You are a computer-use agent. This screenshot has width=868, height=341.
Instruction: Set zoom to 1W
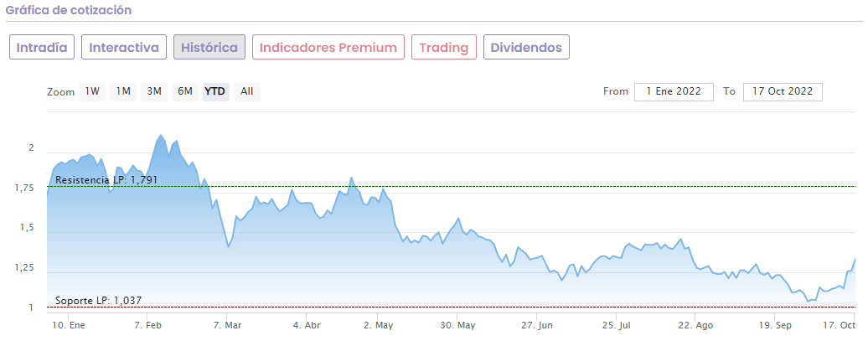(92, 91)
